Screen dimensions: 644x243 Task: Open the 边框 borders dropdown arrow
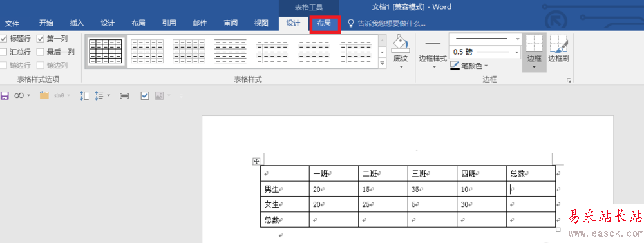click(535, 68)
